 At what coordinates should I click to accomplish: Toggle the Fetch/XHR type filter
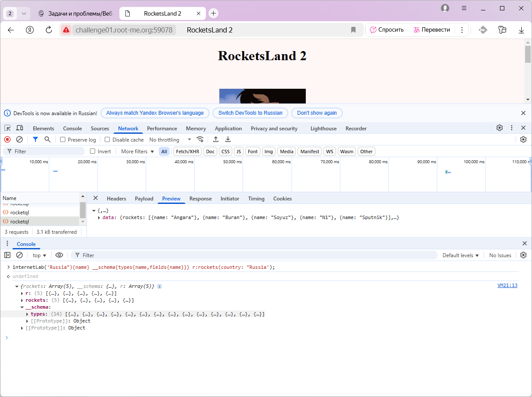point(188,152)
